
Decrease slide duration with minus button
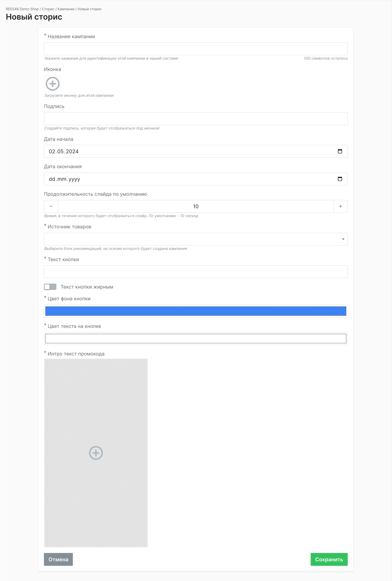pos(51,206)
